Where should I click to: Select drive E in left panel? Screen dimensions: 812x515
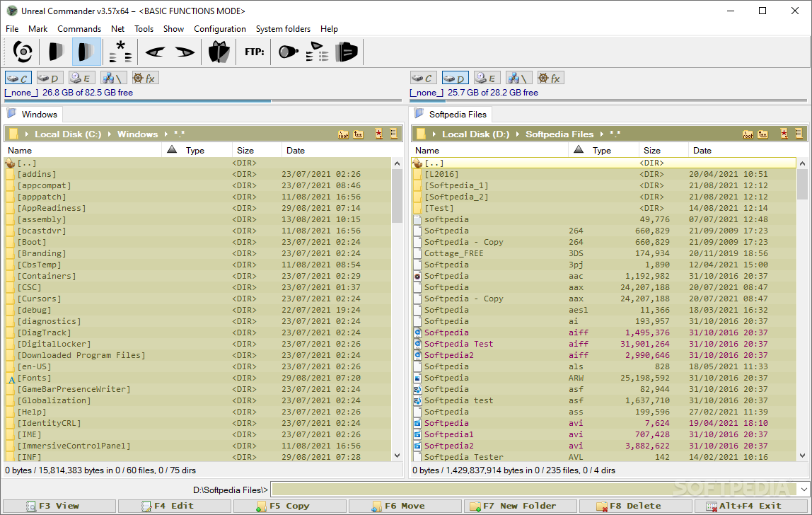(82, 79)
